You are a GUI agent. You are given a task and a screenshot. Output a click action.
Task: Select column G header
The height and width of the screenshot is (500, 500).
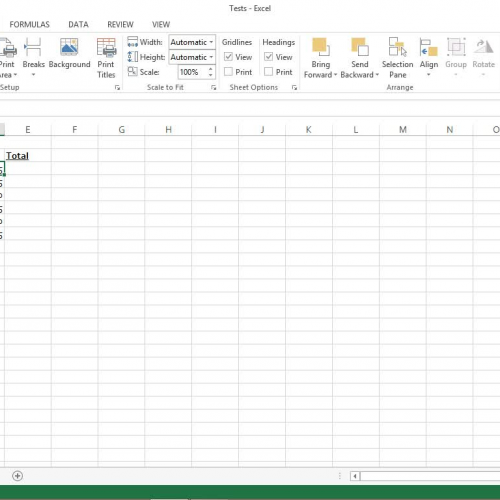click(122, 130)
